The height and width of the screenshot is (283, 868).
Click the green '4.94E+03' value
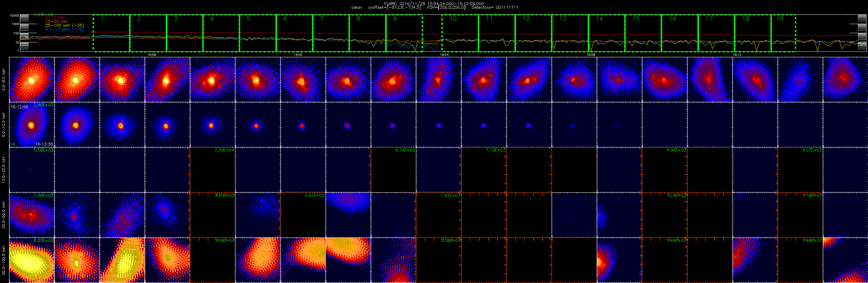click(676, 150)
